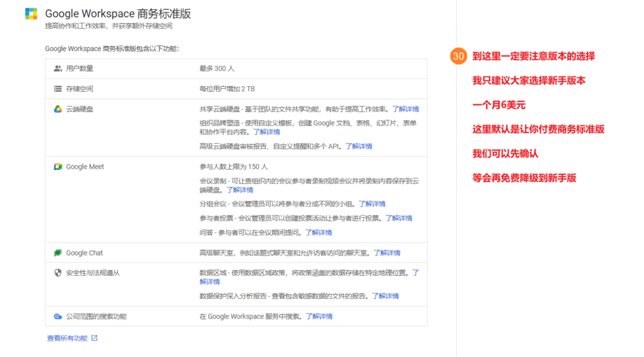Click the 云端硬盘 row label

[80, 109]
